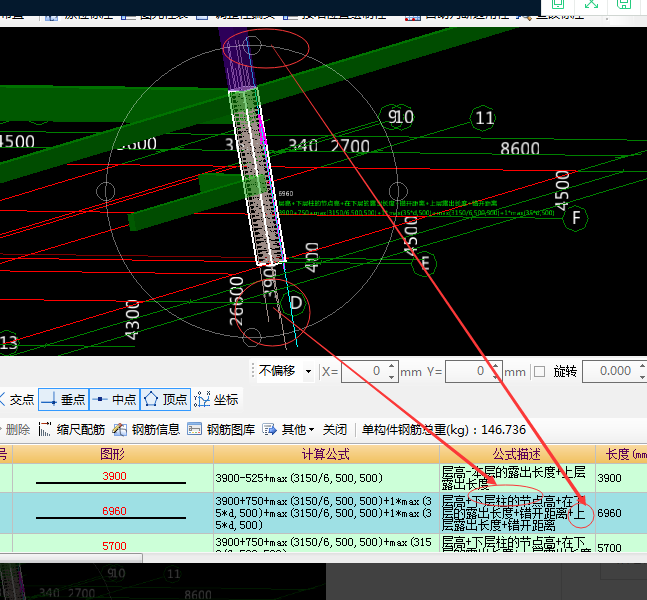The width and height of the screenshot is (647, 600).
Task: Click 关闭 to close the rebar panel
Action: pos(335,430)
